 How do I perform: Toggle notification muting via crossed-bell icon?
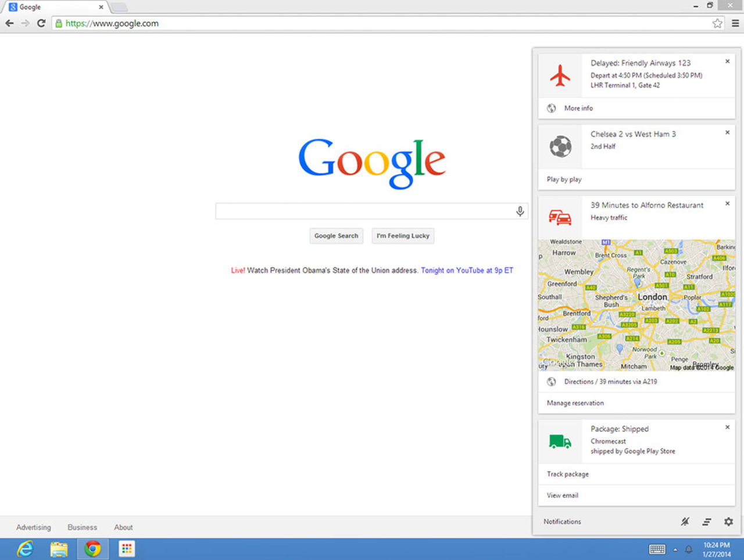point(685,522)
